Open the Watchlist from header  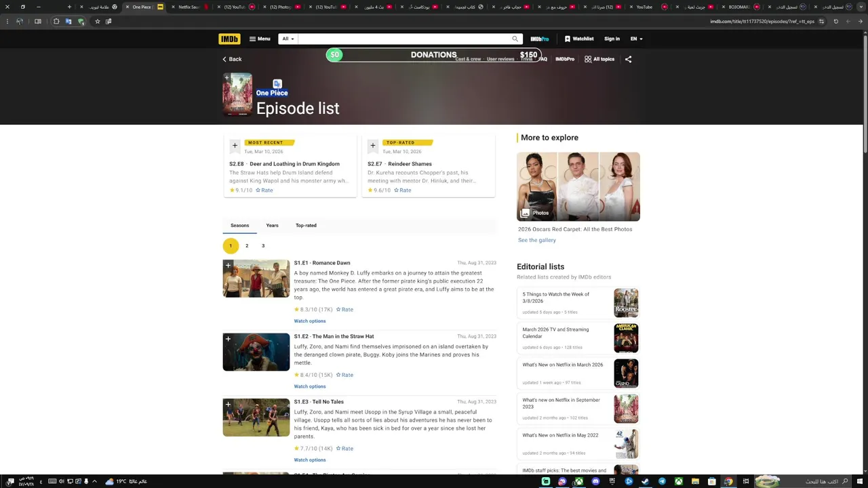click(579, 39)
